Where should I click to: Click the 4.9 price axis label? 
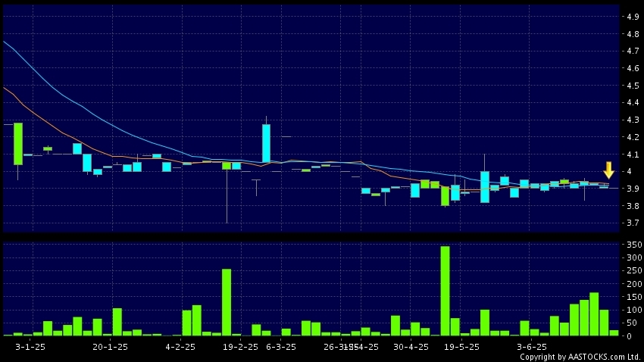click(x=633, y=17)
